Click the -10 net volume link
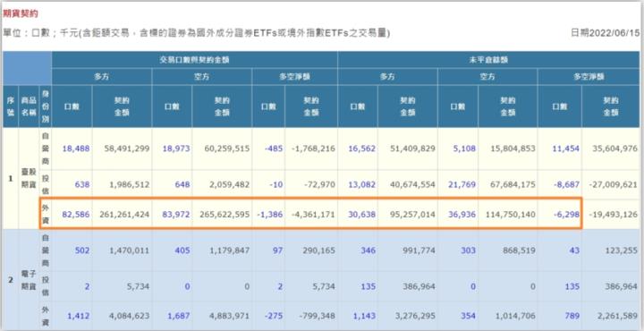This screenshot has width=644, height=331. click(277, 185)
